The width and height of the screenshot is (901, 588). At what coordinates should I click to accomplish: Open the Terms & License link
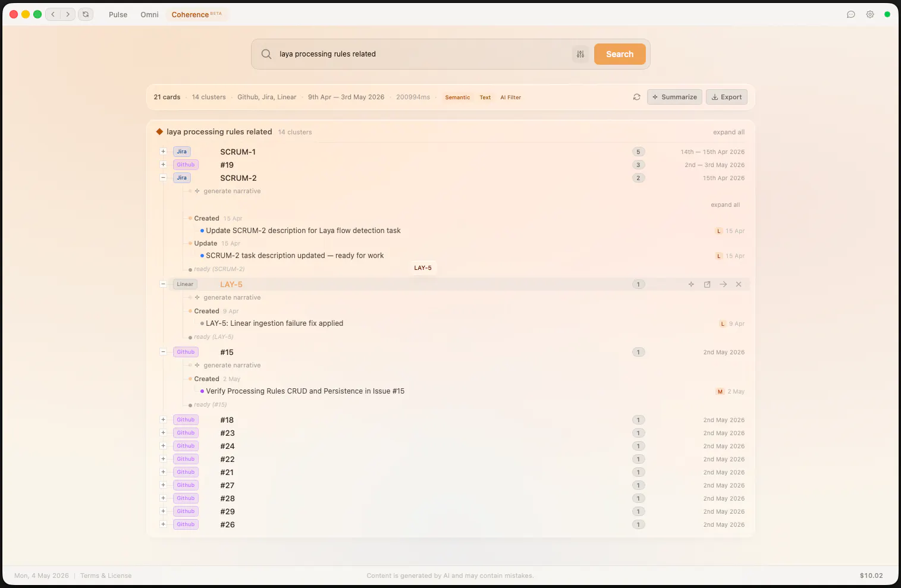click(106, 576)
